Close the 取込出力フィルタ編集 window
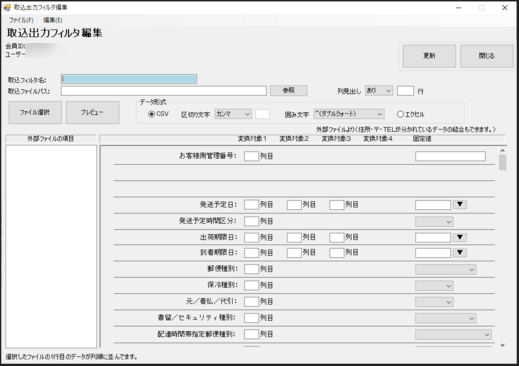Screen dimensions: 519x366 [x=505, y=7]
